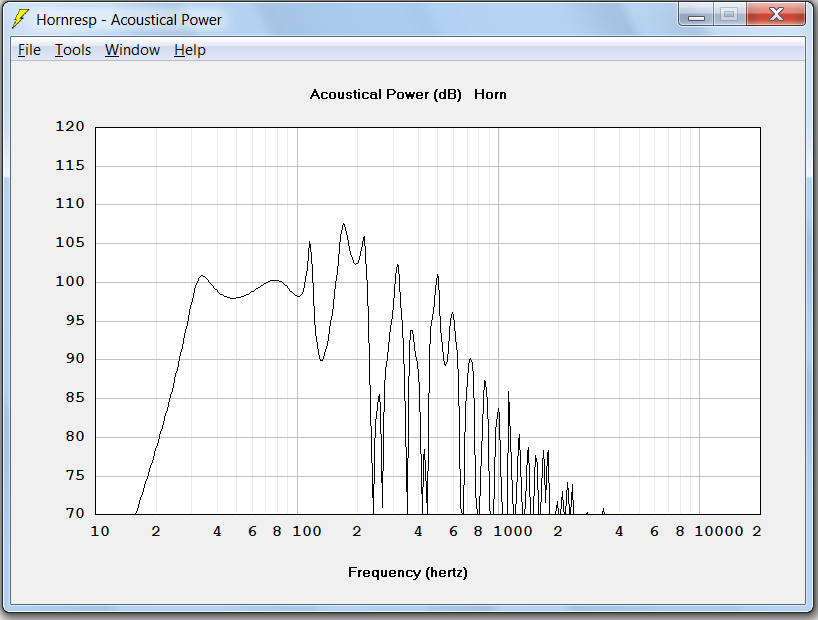Click the 120 dB axis label
818x620 pixels.
pos(70,126)
